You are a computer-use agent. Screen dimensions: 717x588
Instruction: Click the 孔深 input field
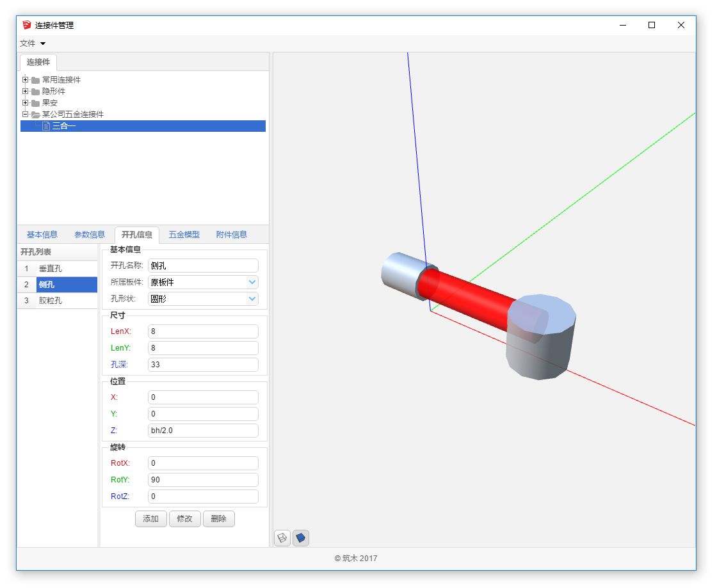click(x=203, y=365)
